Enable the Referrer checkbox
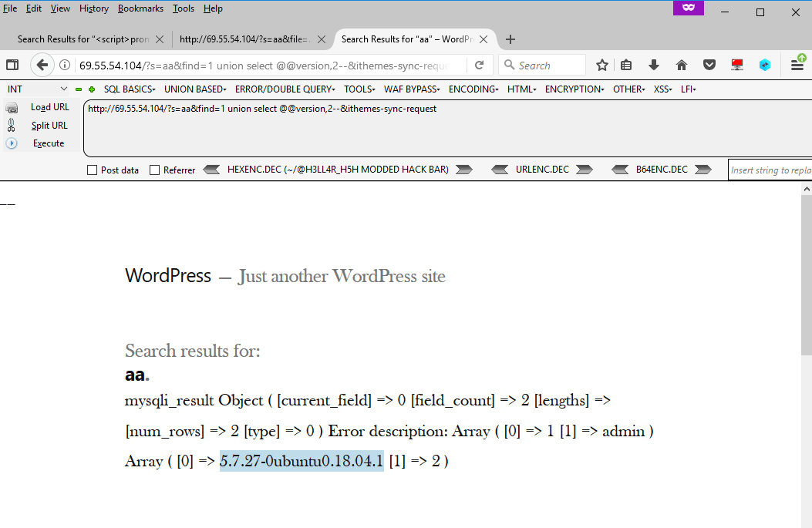The image size is (812, 528). [154, 170]
